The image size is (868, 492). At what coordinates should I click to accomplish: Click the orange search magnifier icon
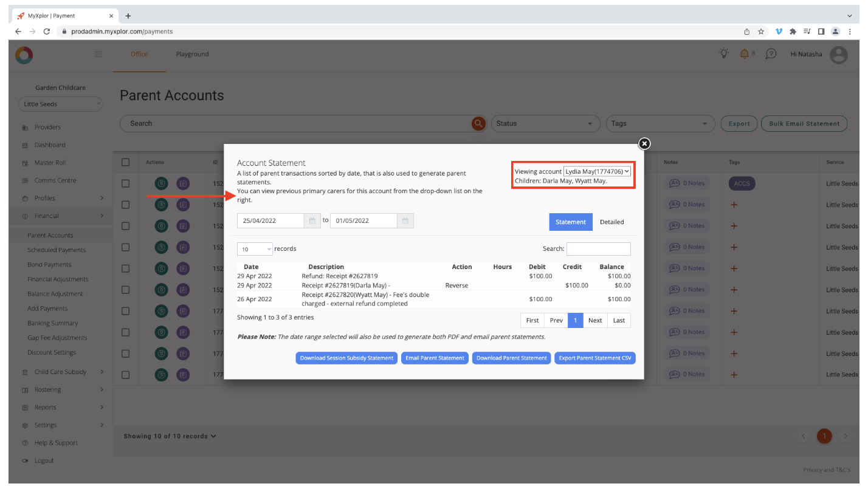pos(478,123)
